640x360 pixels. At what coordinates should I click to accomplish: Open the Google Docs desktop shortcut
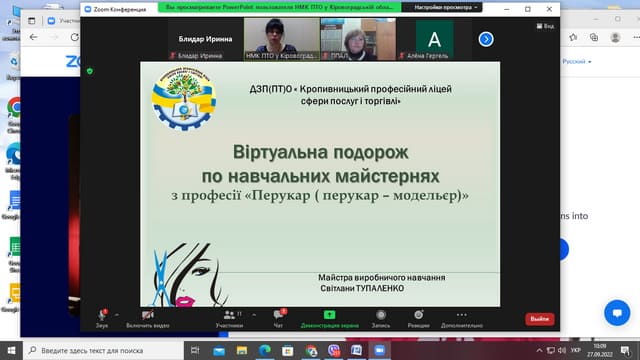point(13,206)
